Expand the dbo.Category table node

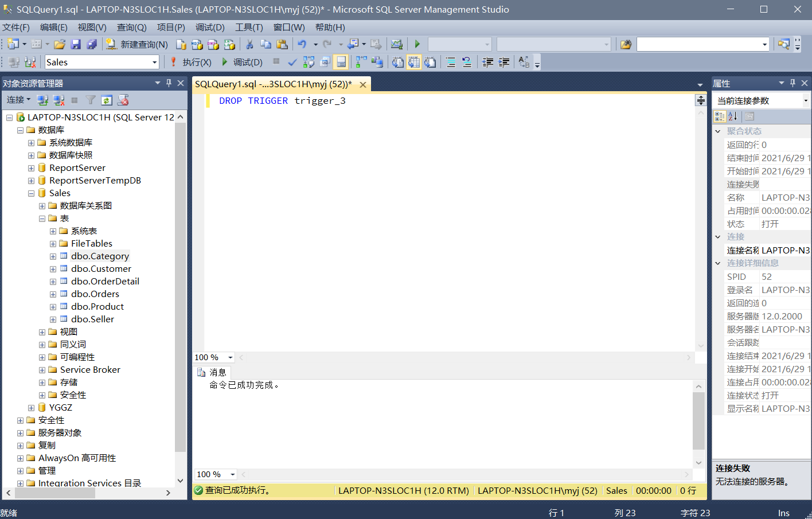(x=53, y=256)
